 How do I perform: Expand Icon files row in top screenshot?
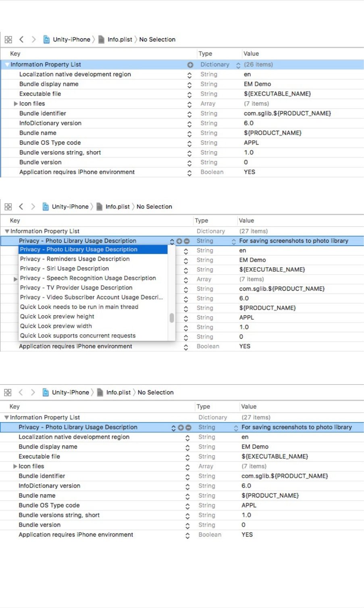[16, 104]
